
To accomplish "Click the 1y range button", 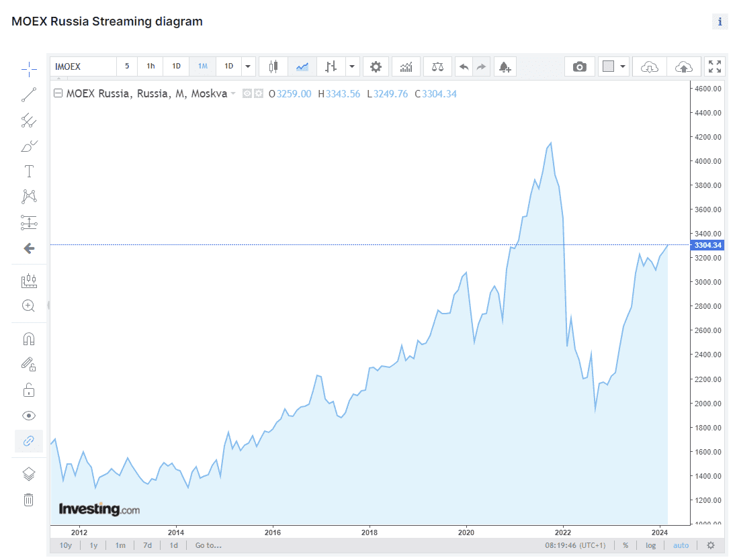I will [93, 545].
